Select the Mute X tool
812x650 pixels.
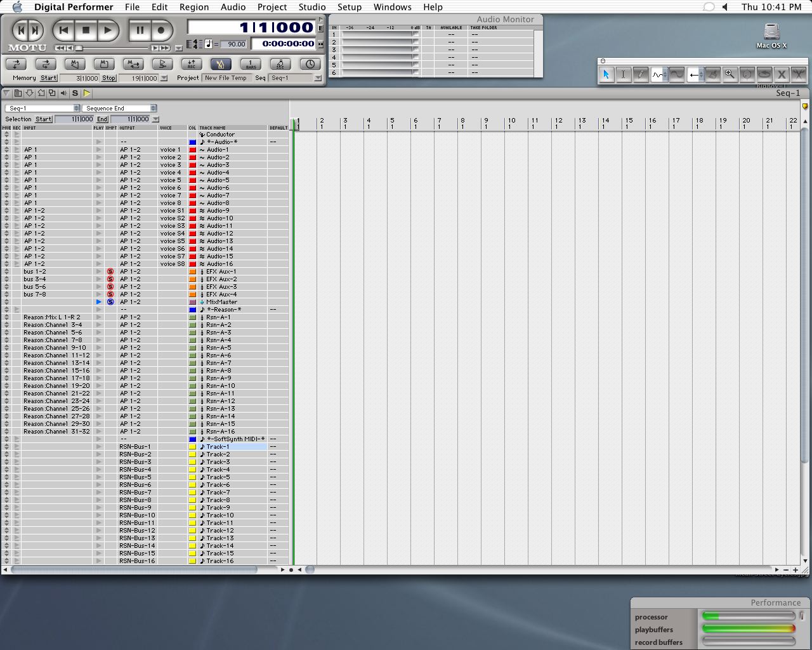782,74
